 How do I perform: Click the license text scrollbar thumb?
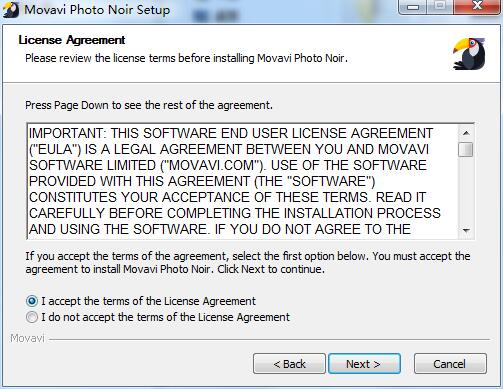pos(466,149)
